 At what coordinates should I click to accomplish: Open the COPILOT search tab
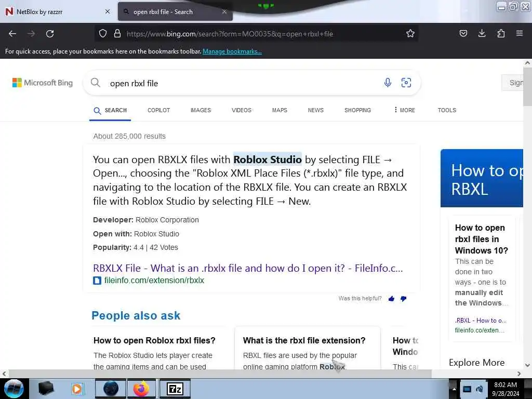coord(159,110)
